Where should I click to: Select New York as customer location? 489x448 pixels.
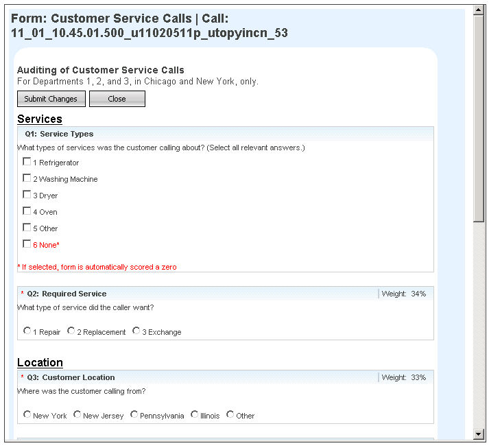(27, 415)
